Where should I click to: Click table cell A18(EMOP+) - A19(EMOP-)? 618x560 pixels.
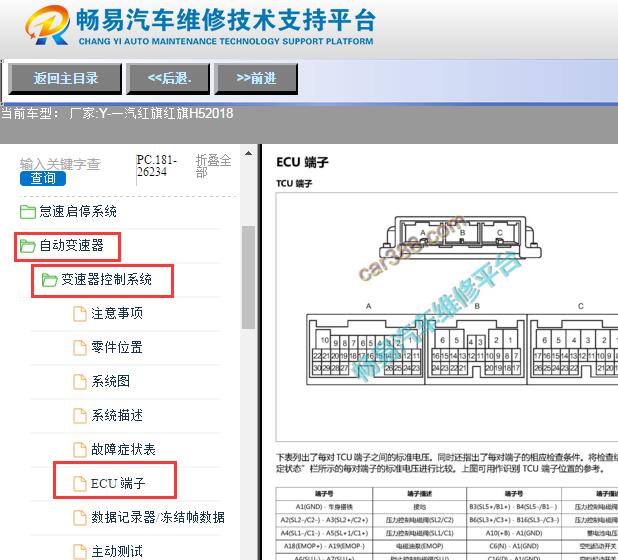[x=324, y=546]
